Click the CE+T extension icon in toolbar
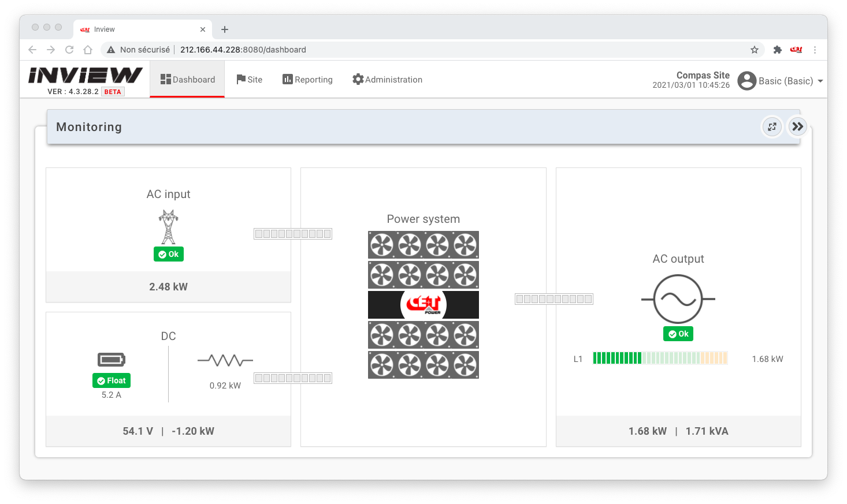The image size is (847, 504). click(x=796, y=50)
